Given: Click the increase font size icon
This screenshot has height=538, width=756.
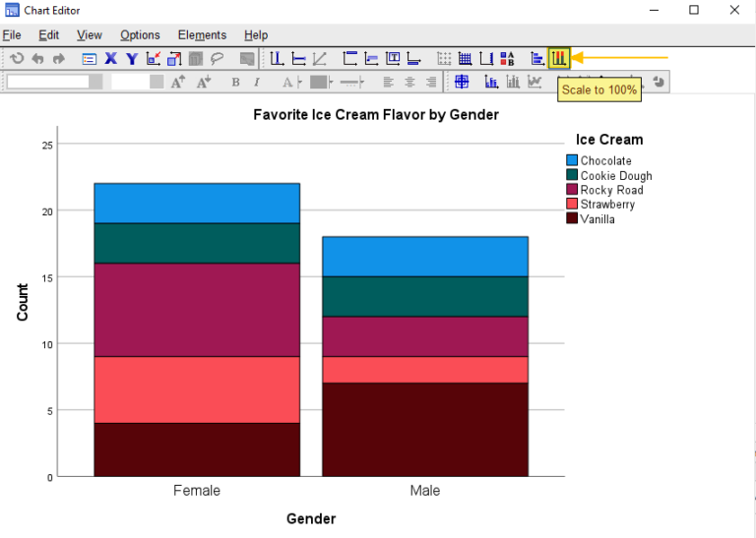Looking at the screenshot, I should [178, 82].
